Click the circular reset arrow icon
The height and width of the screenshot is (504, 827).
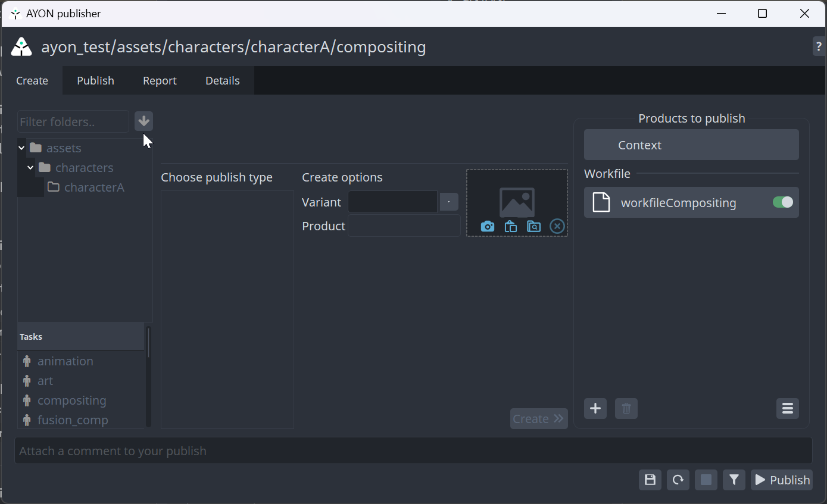[678, 480]
